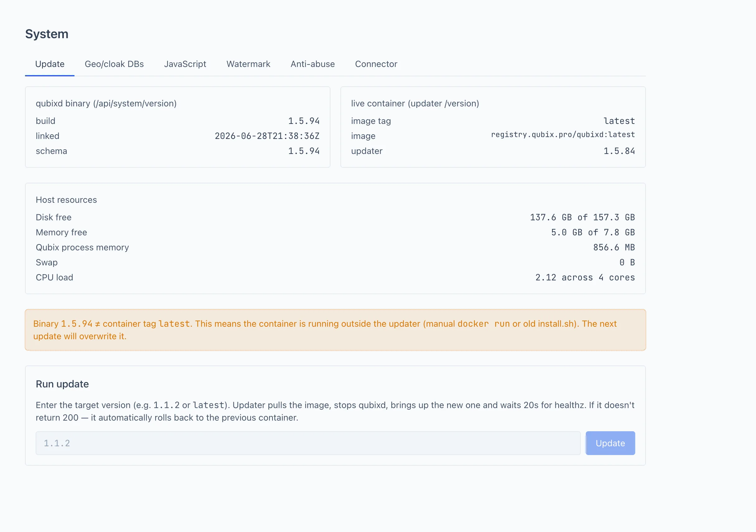Click the Run update heading
This screenshot has height=532, width=756.
[62, 384]
